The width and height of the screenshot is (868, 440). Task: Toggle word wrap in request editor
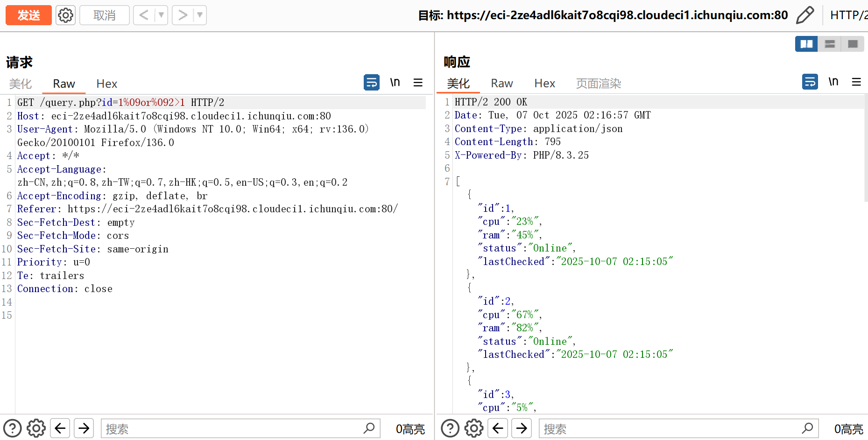371,83
